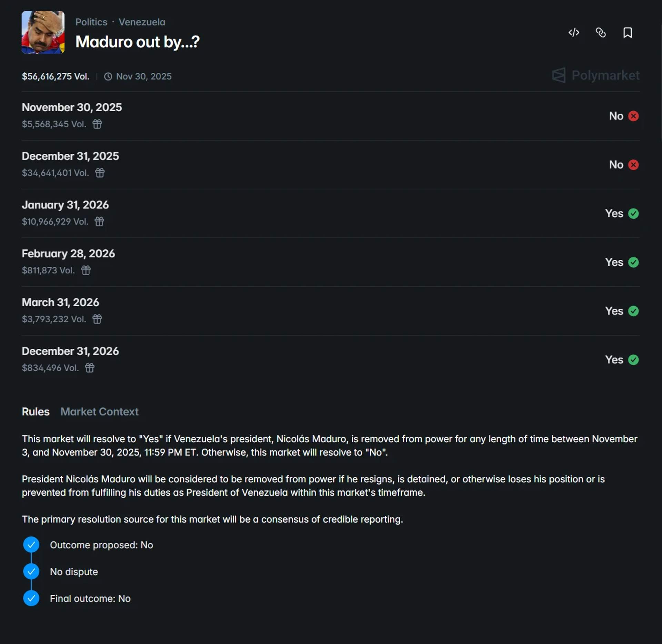
Task: Click the Maduro market thumbnail image
Action: pyautogui.click(x=43, y=32)
